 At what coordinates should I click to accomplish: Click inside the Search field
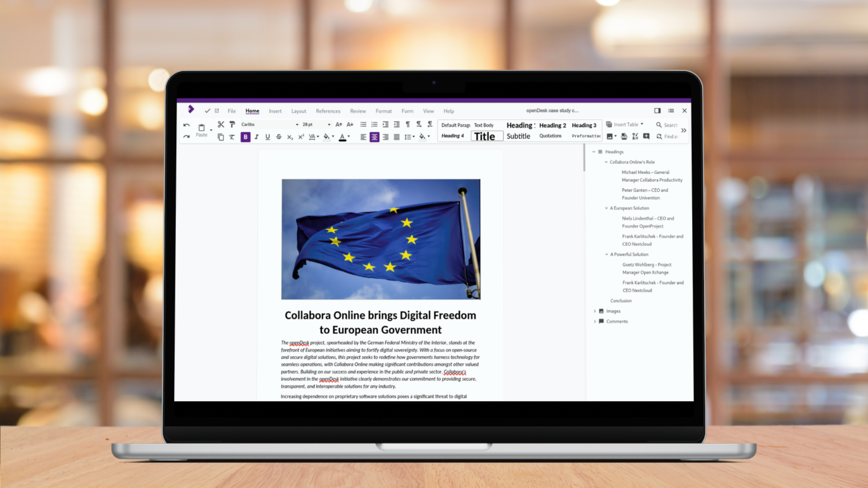point(672,125)
